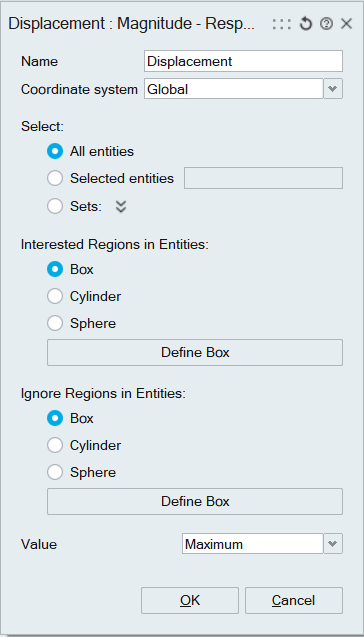Click Define Box under Interested Regions
364x637 pixels.
195,352
